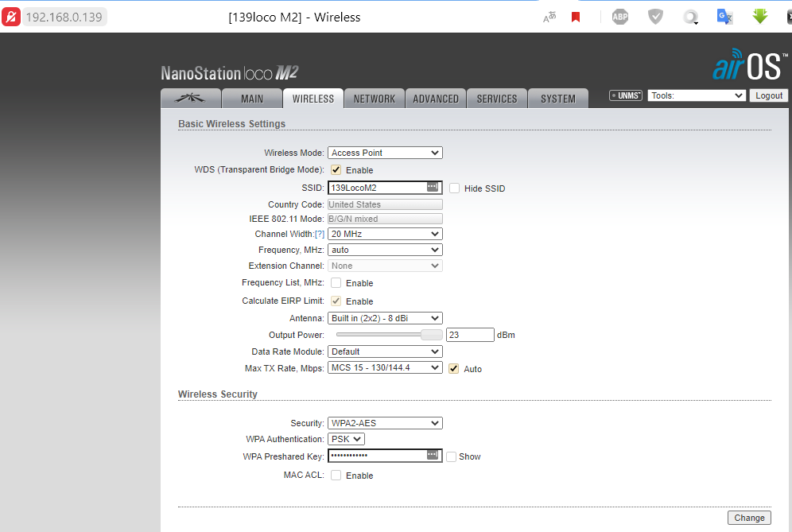Image resolution: width=792 pixels, height=532 pixels.
Task: Click the site security icon beside the address
Action: coord(11,17)
